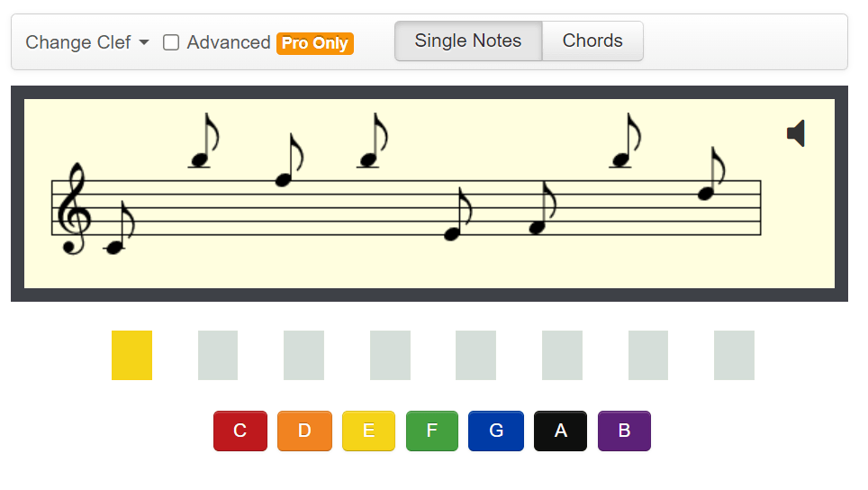Screen dimensions: 868x490
Task: Open the Change Clef dropdown
Action: [x=86, y=42]
